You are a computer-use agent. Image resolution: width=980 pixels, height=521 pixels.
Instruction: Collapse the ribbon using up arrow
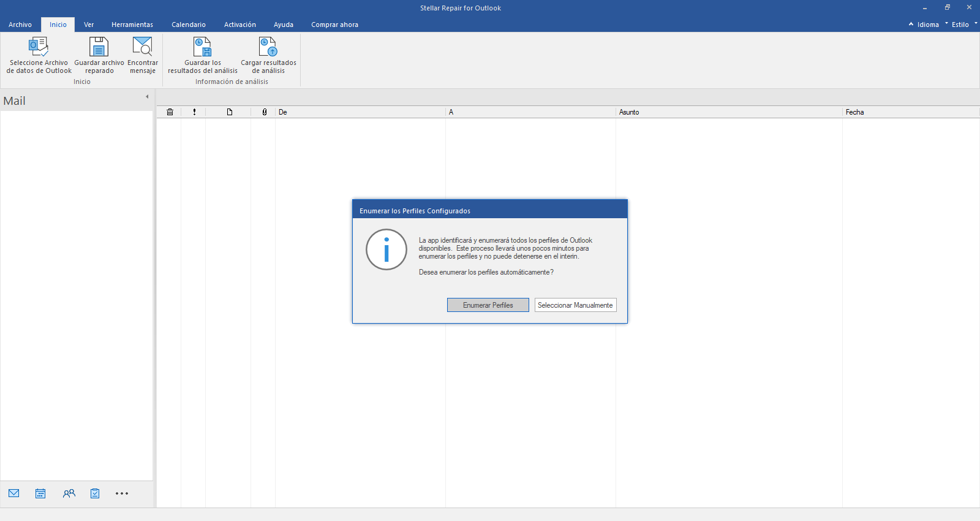click(911, 24)
